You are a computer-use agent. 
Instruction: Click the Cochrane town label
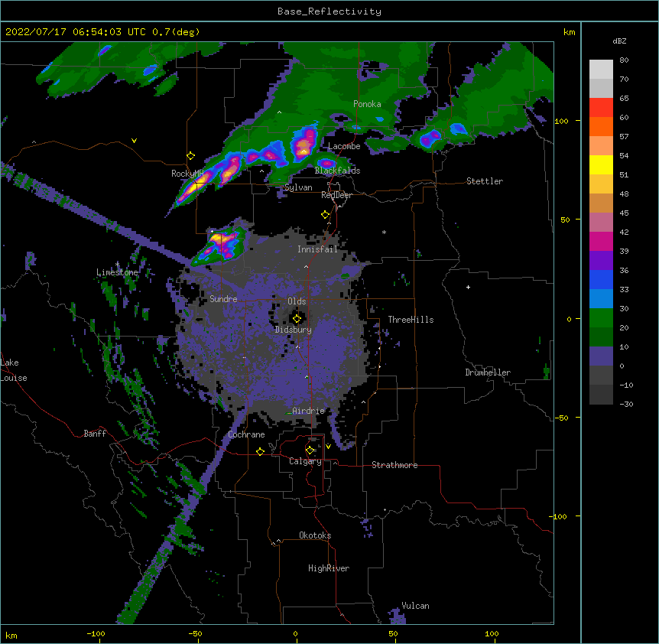click(x=246, y=434)
